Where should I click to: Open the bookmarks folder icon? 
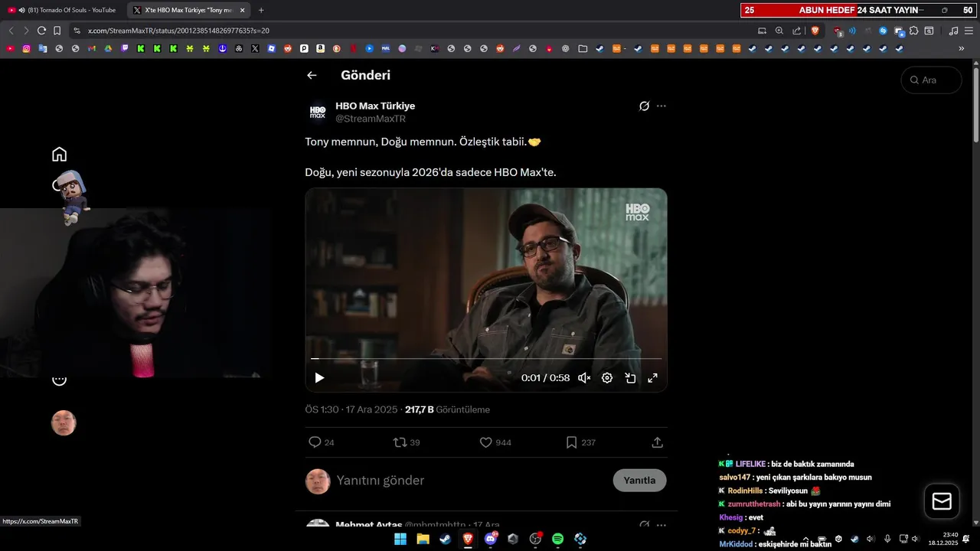pos(583,48)
